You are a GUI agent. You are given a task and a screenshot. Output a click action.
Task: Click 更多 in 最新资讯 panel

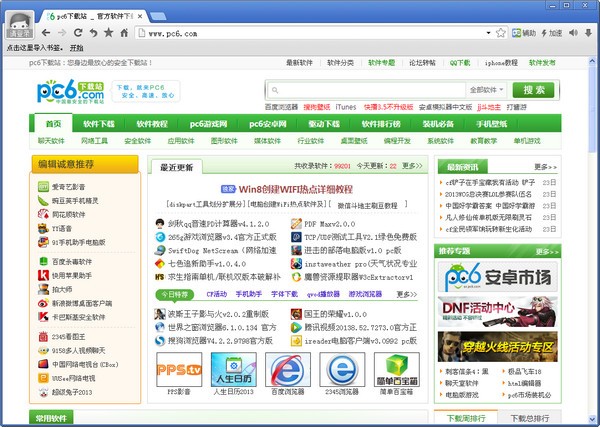[546, 167]
